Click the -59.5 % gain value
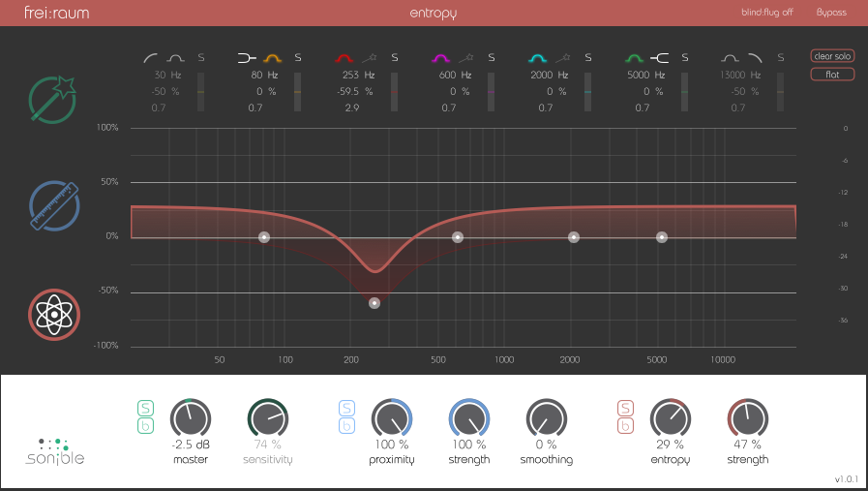868x491 pixels. 355,91
